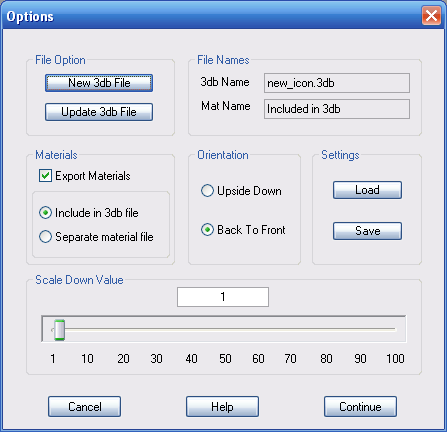Click slider track above the 100 mark

tap(394, 329)
